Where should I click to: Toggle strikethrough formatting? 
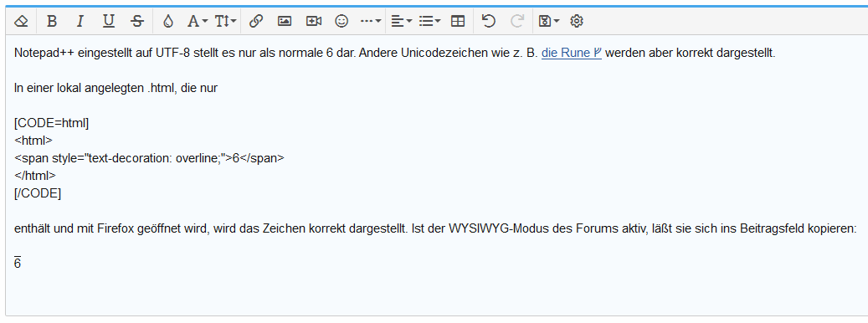point(137,22)
